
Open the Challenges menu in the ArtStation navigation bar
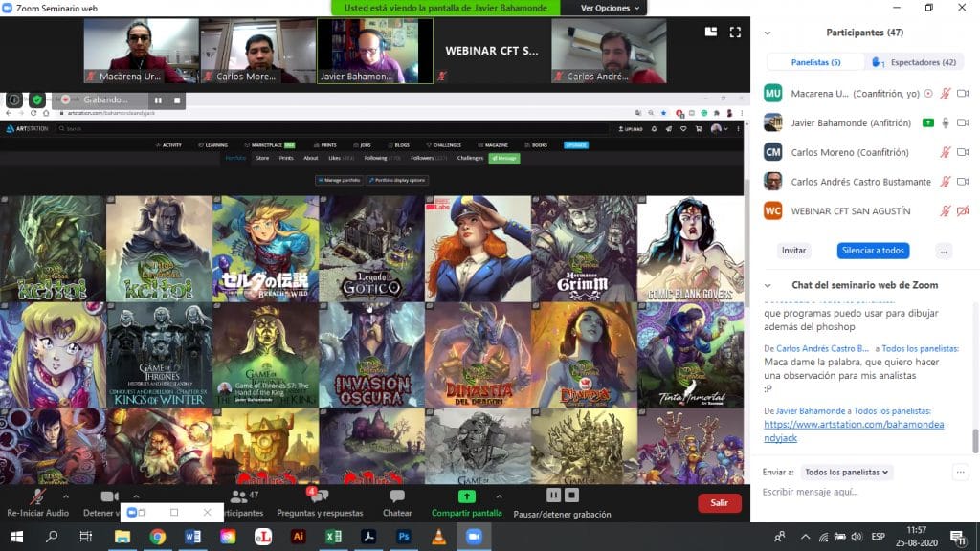[443, 145]
